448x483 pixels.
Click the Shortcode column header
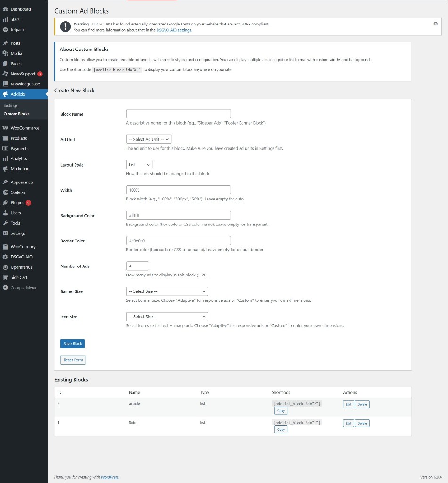pyautogui.click(x=281, y=392)
